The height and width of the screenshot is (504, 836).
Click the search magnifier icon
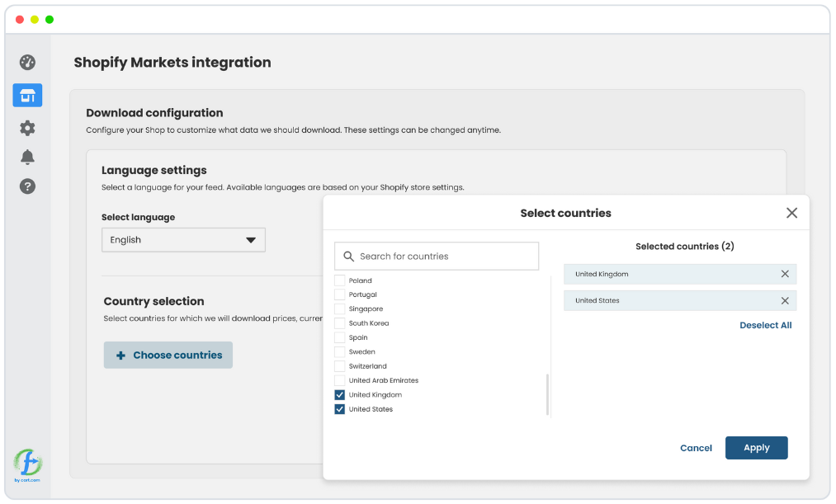347,256
